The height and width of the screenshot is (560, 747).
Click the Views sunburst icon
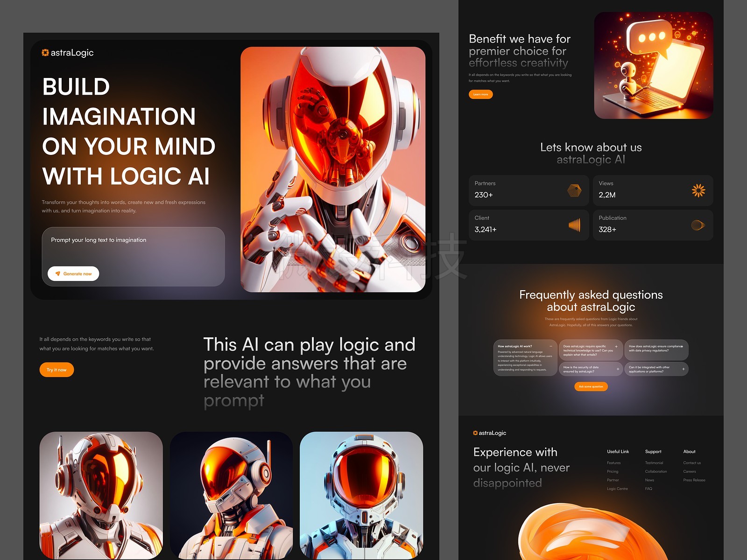click(x=698, y=190)
